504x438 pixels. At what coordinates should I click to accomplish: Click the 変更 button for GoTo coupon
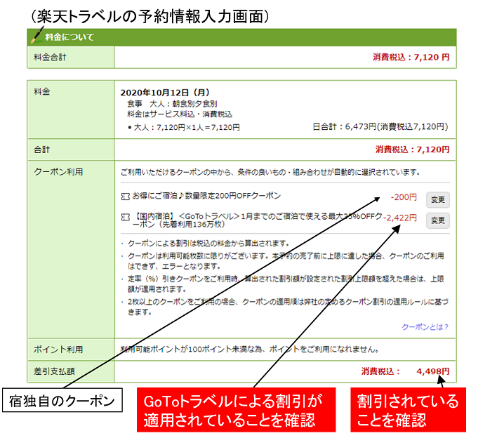tap(437, 220)
